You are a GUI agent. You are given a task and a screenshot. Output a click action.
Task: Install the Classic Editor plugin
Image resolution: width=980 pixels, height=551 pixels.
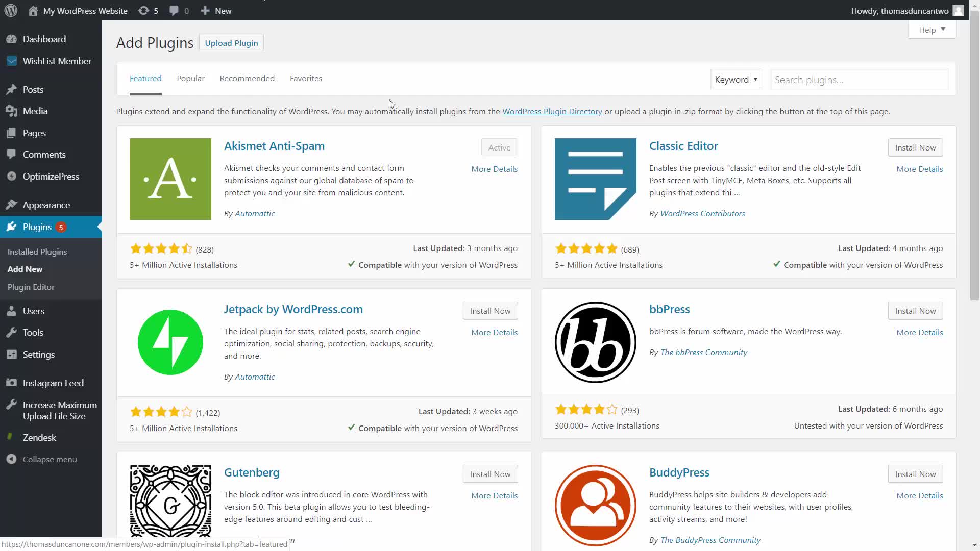point(915,147)
